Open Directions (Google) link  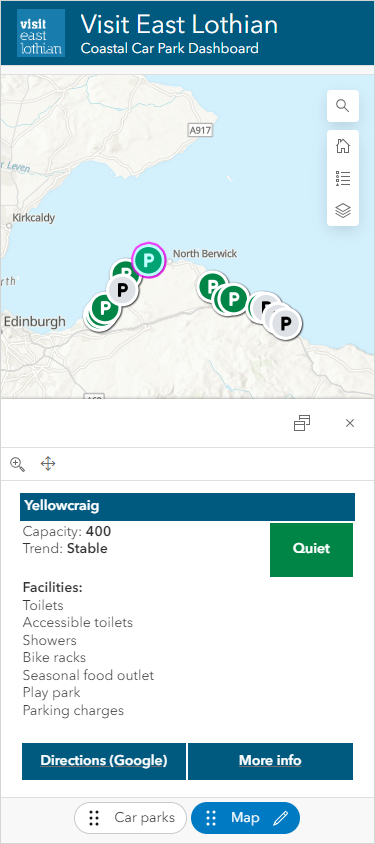(104, 761)
